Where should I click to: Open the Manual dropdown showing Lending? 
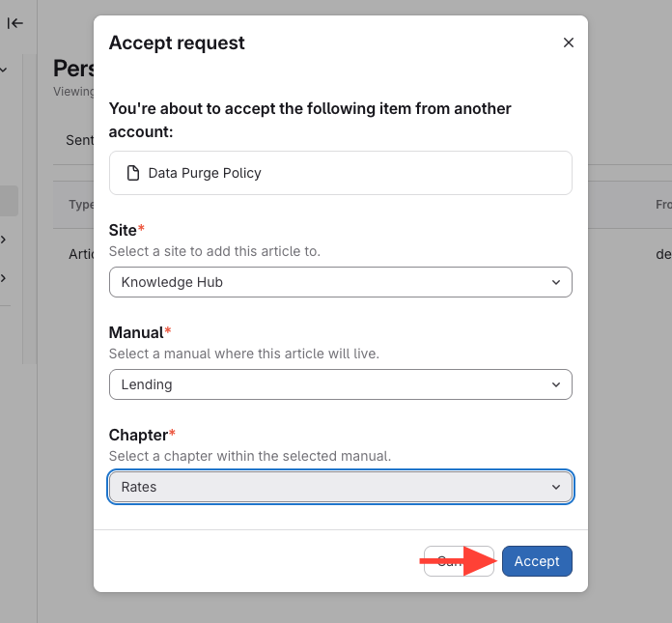tap(340, 384)
